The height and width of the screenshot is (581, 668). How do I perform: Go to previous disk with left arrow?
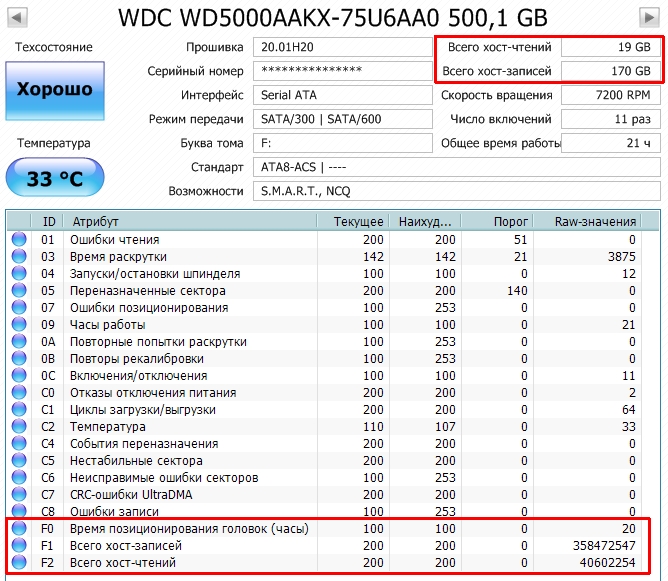pos(17,17)
